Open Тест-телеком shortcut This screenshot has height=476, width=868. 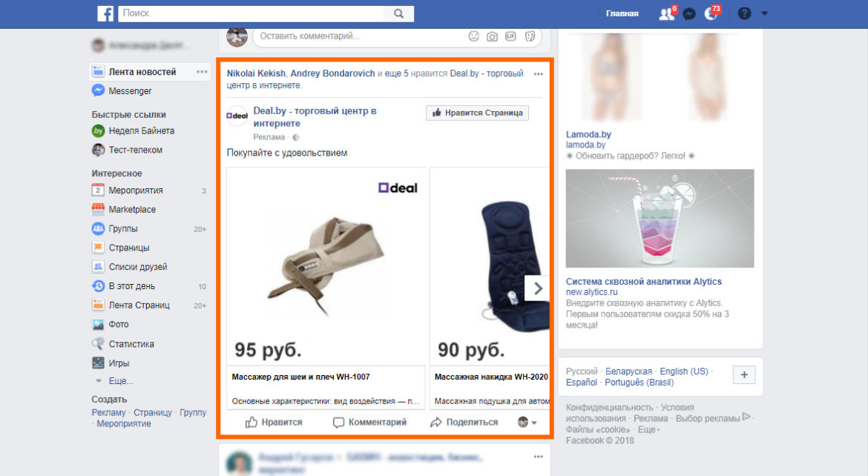tap(136, 150)
